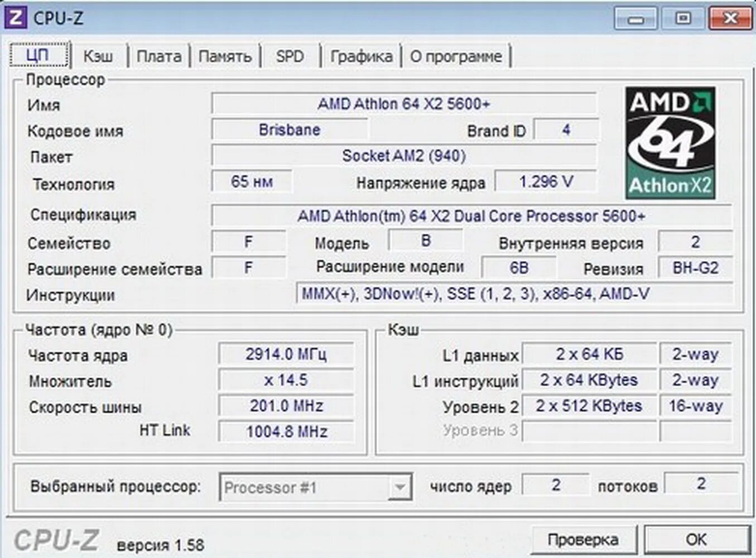
Task: Click the Расширение семейства value F
Action: pos(249,268)
